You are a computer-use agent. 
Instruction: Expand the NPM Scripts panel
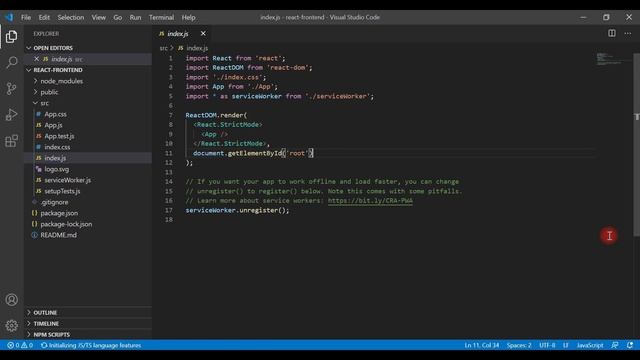(x=88, y=334)
